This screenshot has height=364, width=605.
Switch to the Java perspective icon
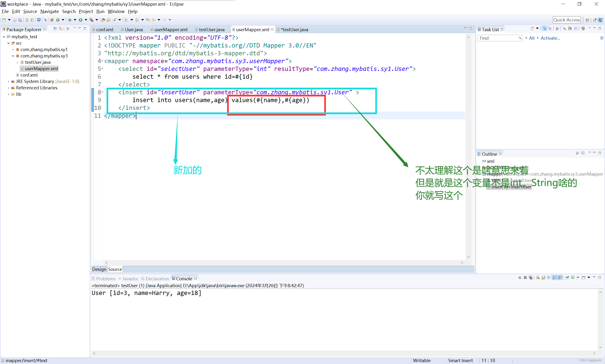600,20
